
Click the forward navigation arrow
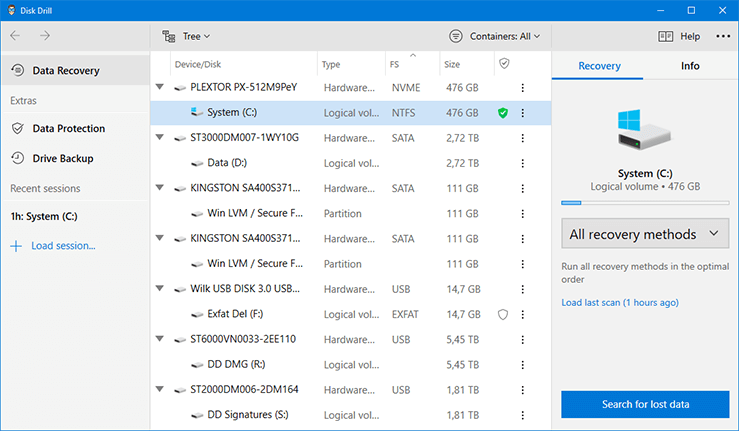[45, 36]
